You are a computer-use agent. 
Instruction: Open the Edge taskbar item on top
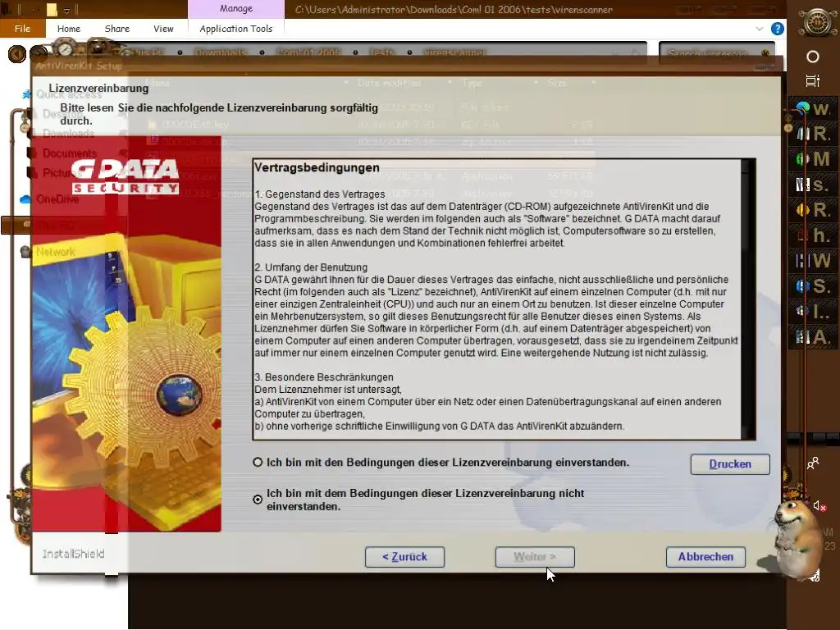click(813, 109)
